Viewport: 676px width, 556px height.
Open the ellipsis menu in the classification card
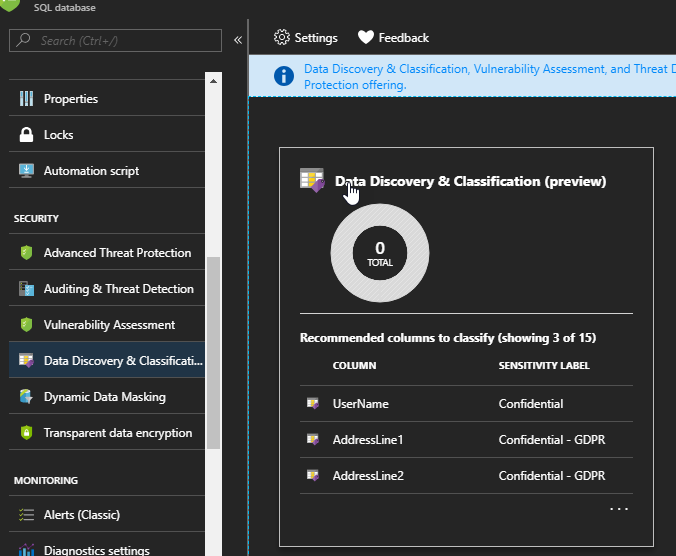coord(619,509)
